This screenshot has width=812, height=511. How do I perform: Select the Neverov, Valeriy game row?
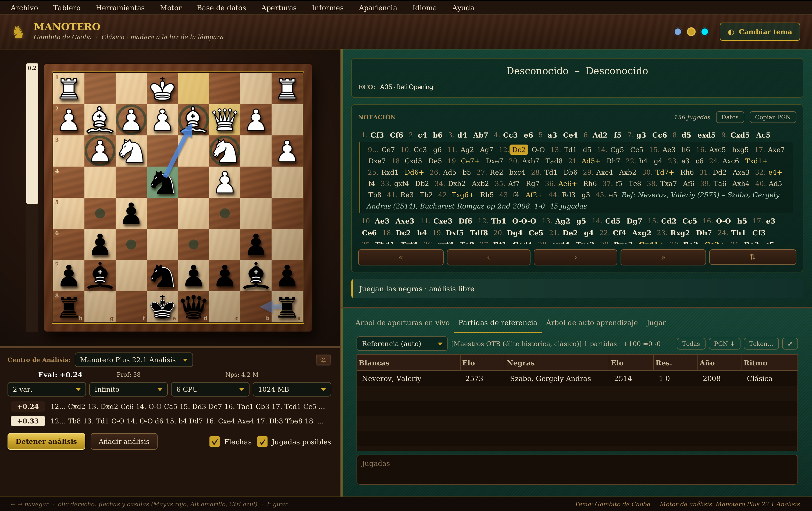tap(577, 378)
